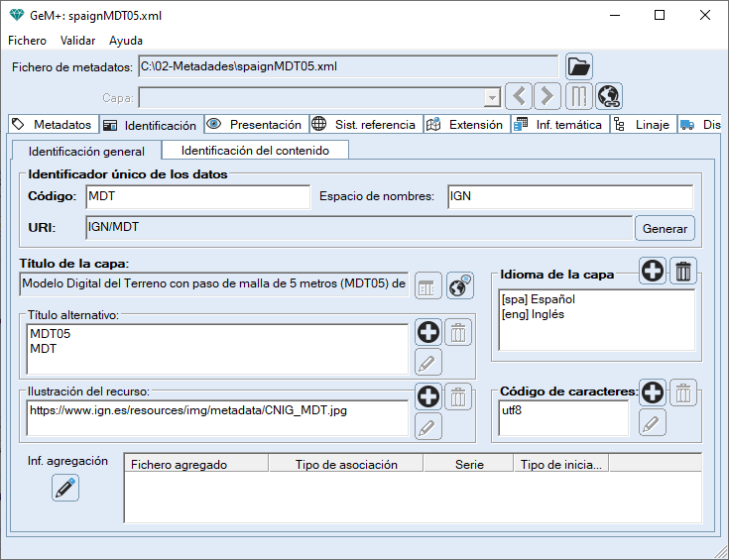Switch to the Presentación tab
Image resolution: width=729 pixels, height=560 pixels.
255,125
